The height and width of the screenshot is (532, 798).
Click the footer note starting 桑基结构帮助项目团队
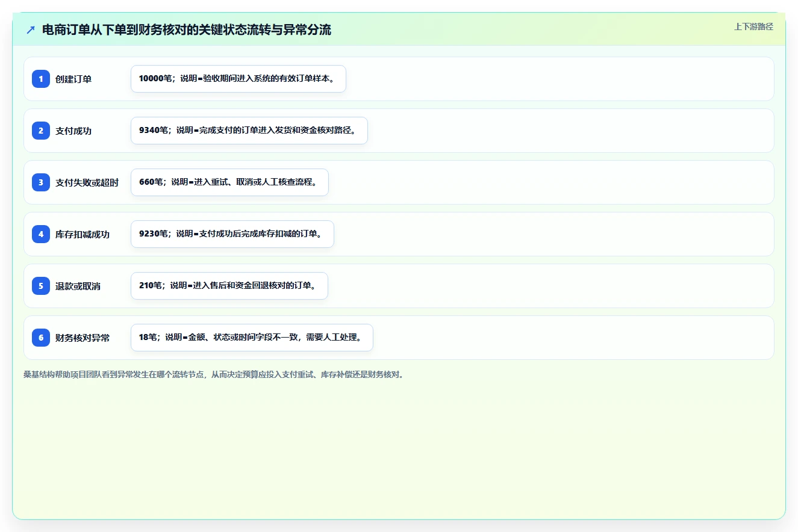[x=214, y=374]
